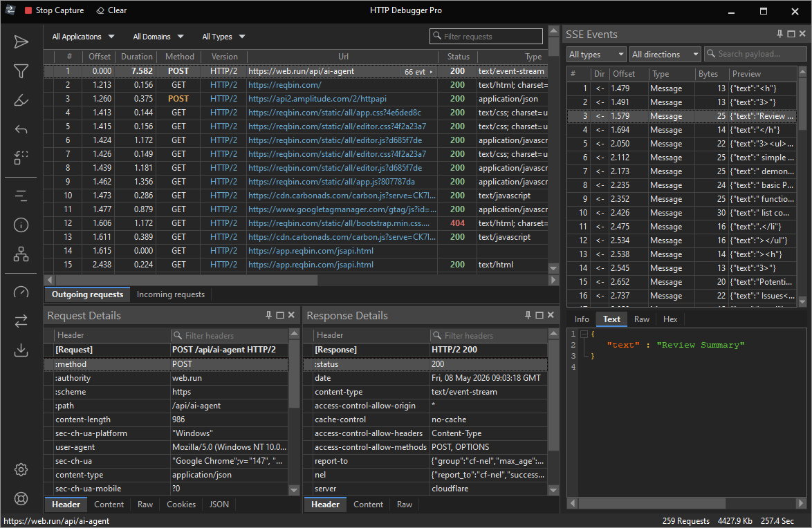Click the modify-request sidebar icon

pos(21,158)
